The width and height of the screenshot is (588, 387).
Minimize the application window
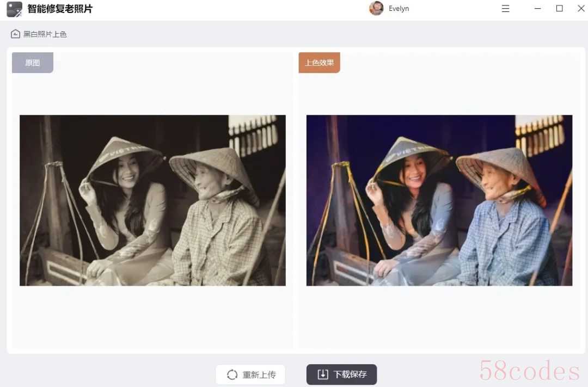tap(538, 9)
